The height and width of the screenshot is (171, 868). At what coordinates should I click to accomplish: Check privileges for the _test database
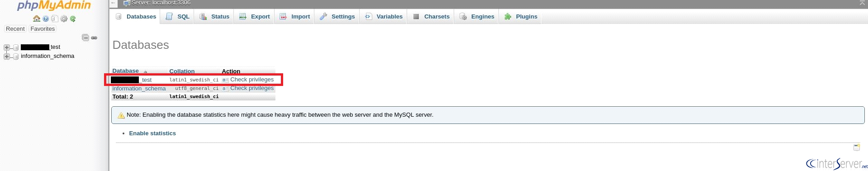click(x=252, y=80)
